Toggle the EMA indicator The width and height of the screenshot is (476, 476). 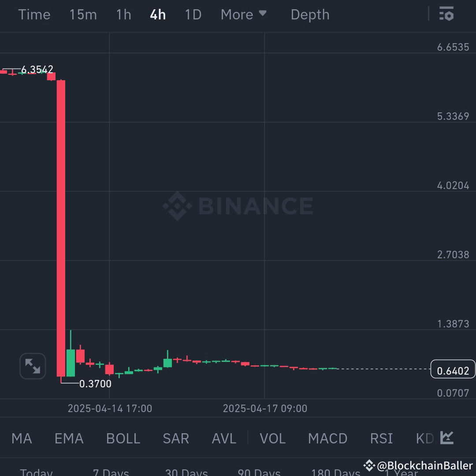tap(69, 438)
